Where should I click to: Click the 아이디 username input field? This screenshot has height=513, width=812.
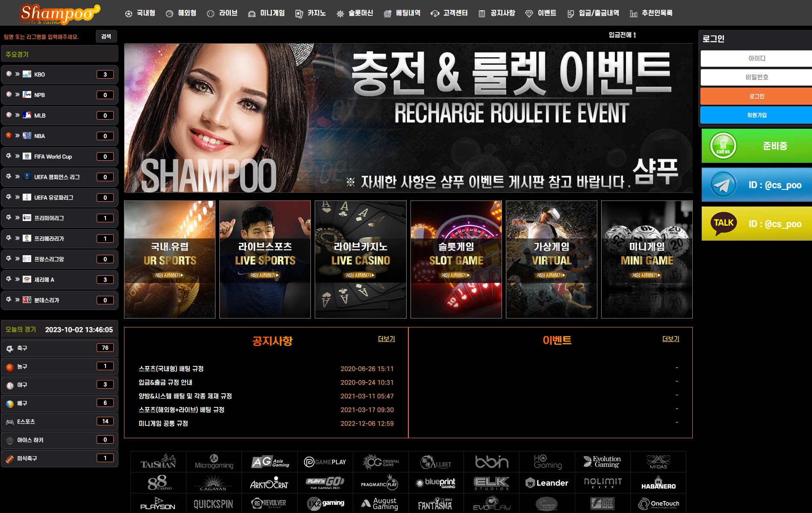756,59
